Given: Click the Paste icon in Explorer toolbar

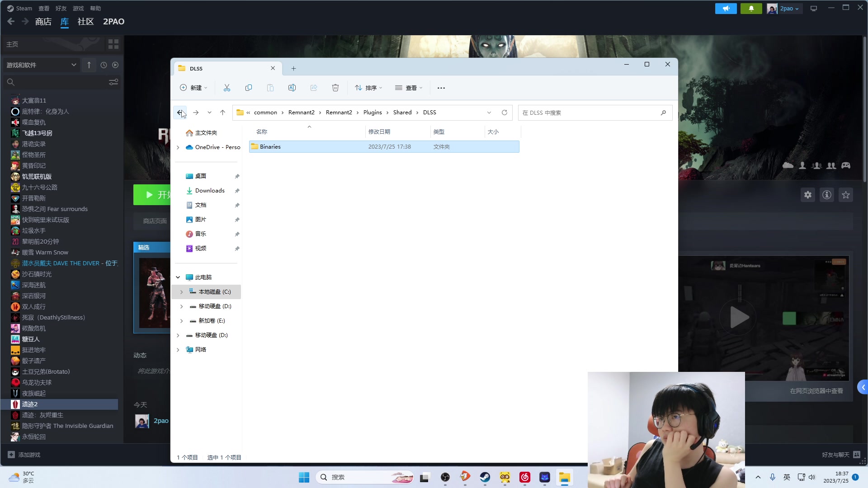Looking at the screenshot, I should (270, 88).
